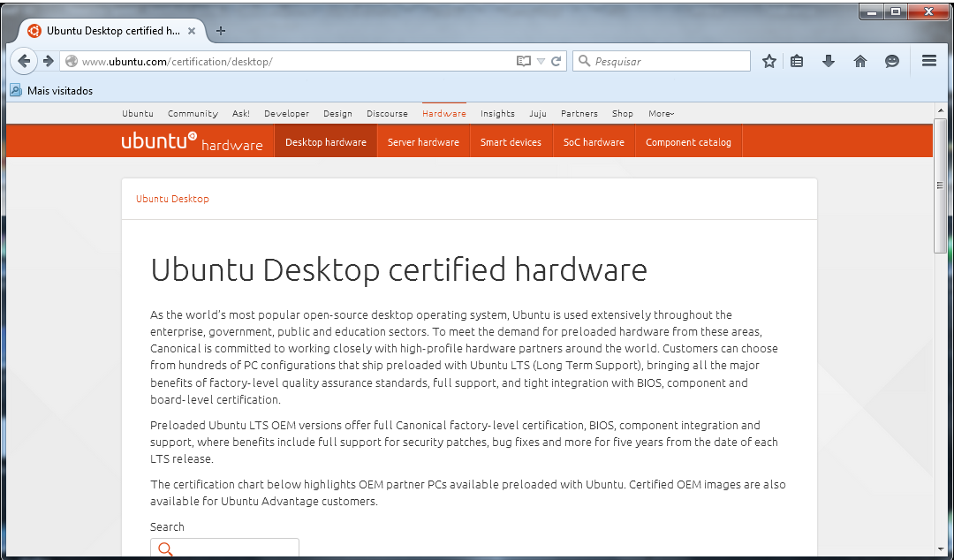Open the Smart devices section
This screenshot has width=954, height=560.
[511, 142]
